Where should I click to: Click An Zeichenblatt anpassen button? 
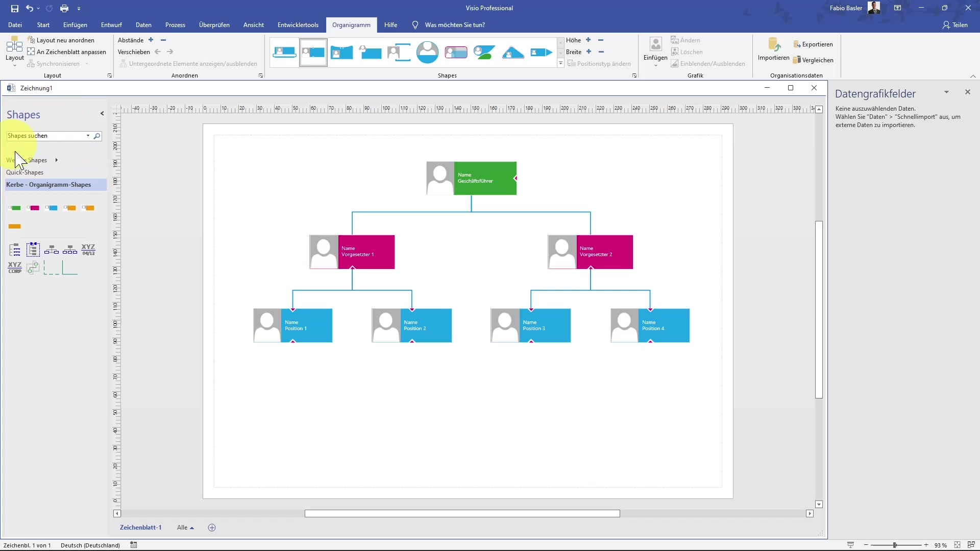click(66, 52)
